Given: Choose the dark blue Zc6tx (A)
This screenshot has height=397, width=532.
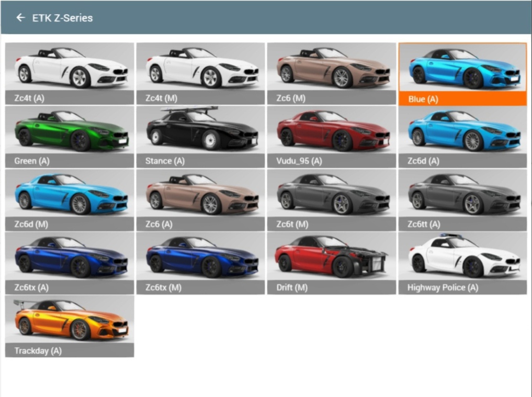Looking at the screenshot, I should (x=70, y=258).
